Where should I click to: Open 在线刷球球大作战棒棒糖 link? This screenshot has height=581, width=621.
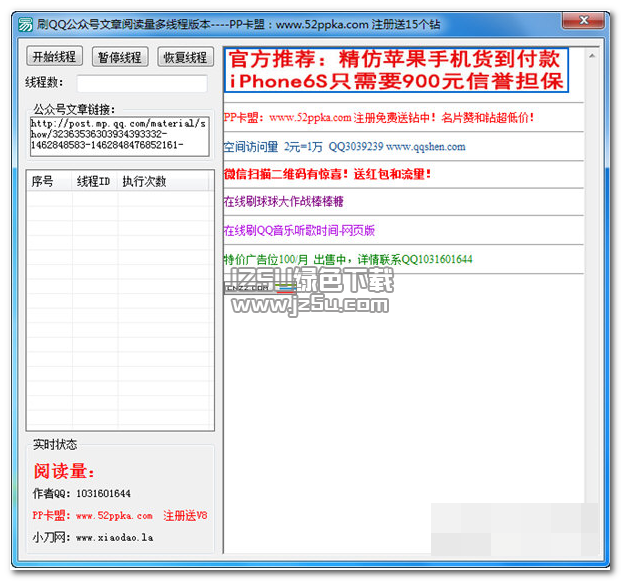coord(284,202)
